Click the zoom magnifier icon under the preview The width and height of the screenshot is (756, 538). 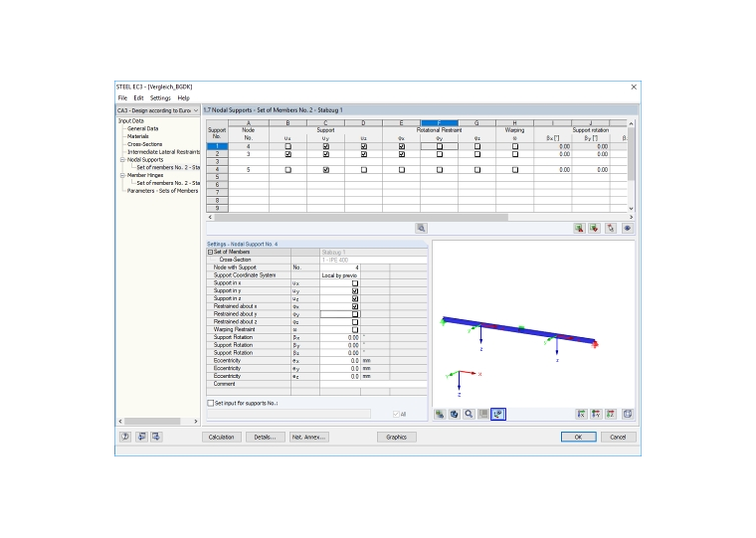pos(469,414)
